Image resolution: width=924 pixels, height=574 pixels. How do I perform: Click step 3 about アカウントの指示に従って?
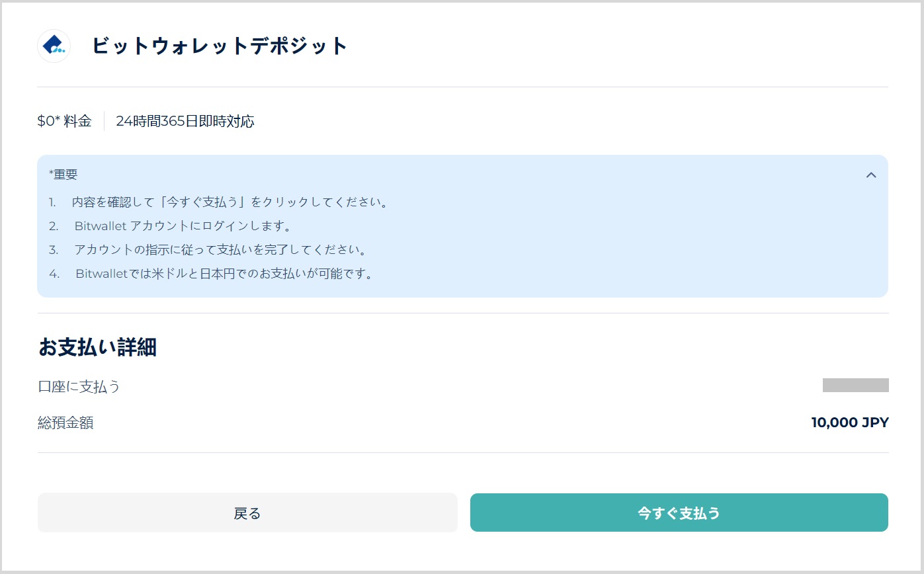(220, 250)
